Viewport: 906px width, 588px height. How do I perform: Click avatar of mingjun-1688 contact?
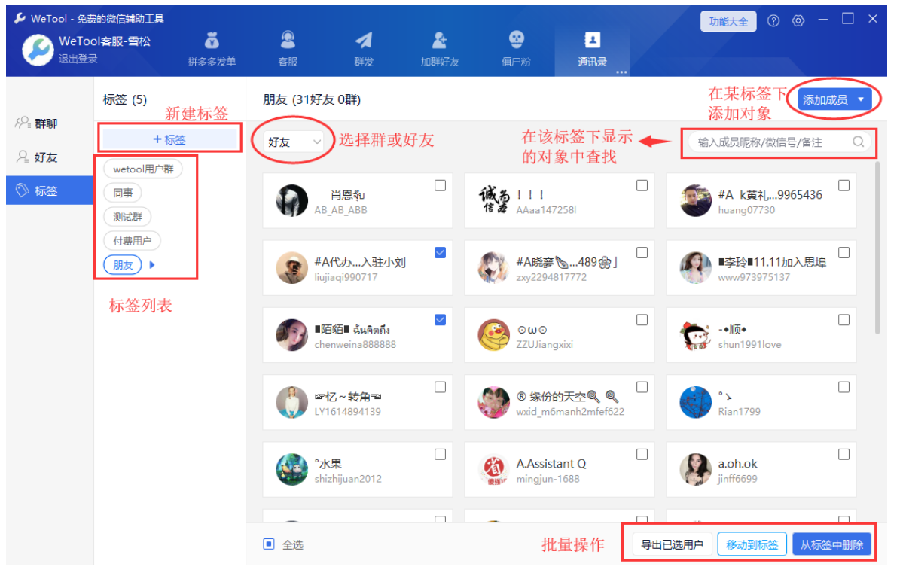coord(494,469)
